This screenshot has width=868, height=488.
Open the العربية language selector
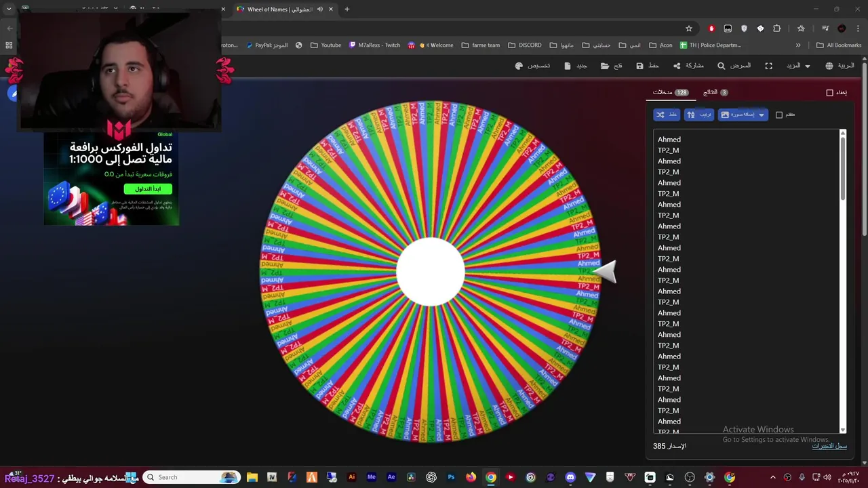pyautogui.click(x=840, y=66)
